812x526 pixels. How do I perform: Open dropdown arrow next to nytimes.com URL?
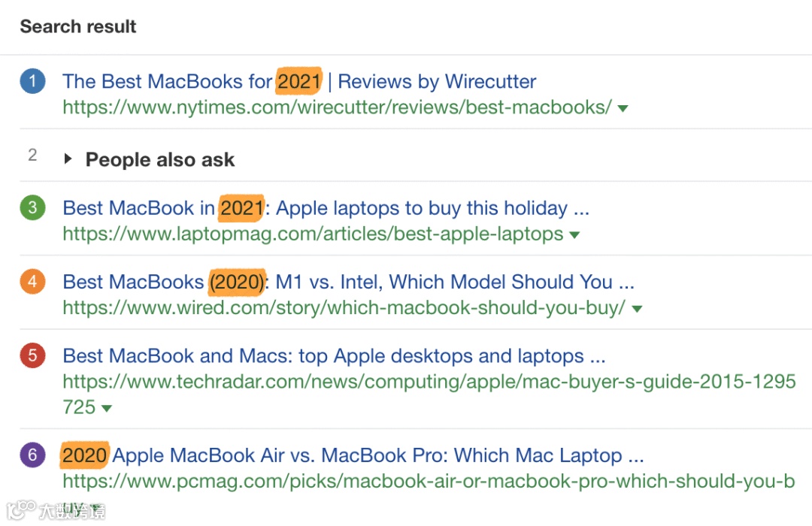click(x=623, y=108)
